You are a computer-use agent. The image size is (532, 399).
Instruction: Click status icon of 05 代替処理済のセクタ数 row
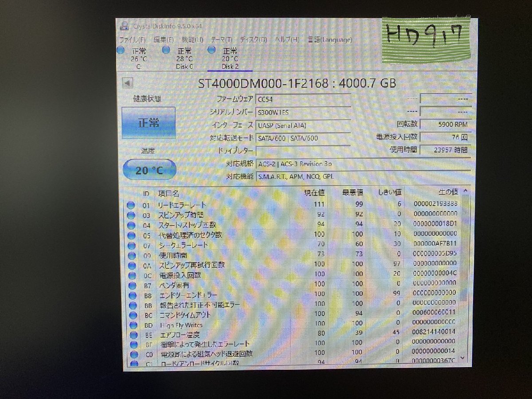[x=131, y=235]
